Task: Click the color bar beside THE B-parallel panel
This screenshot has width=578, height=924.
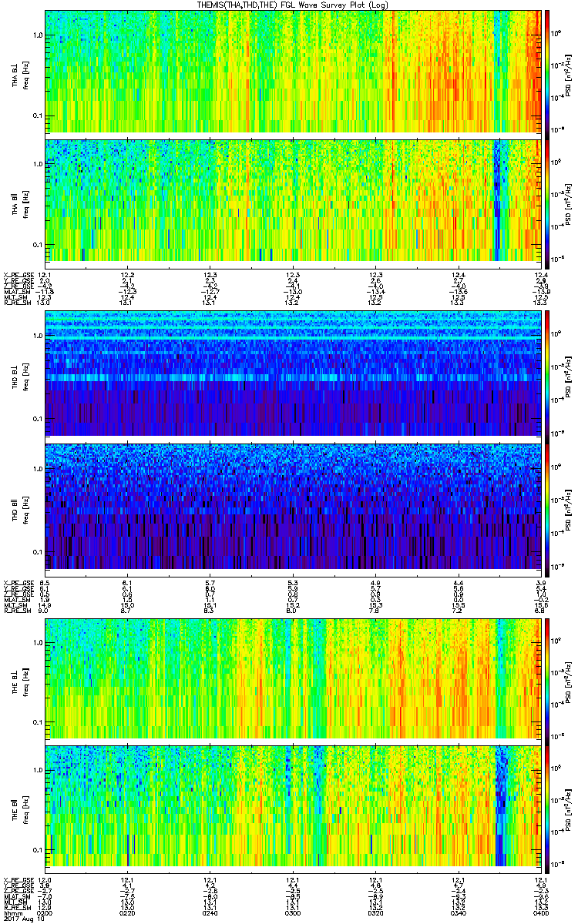Action: pyautogui.click(x=548, y=805)
